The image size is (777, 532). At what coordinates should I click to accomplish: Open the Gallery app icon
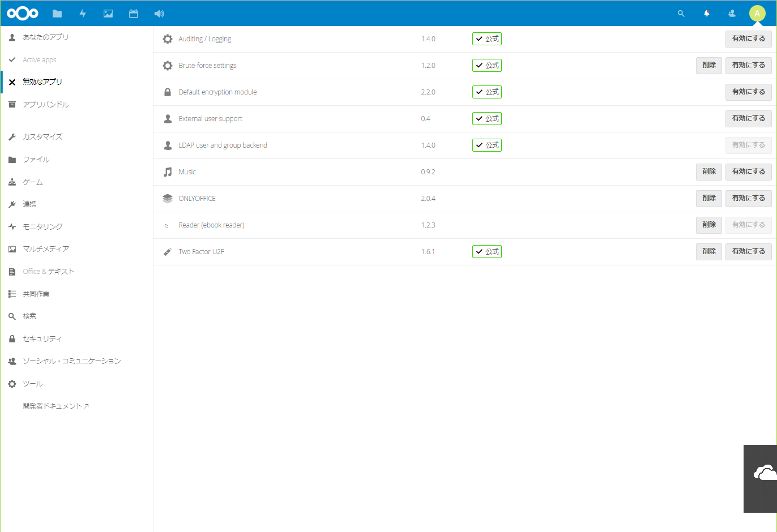pos(108,14)
